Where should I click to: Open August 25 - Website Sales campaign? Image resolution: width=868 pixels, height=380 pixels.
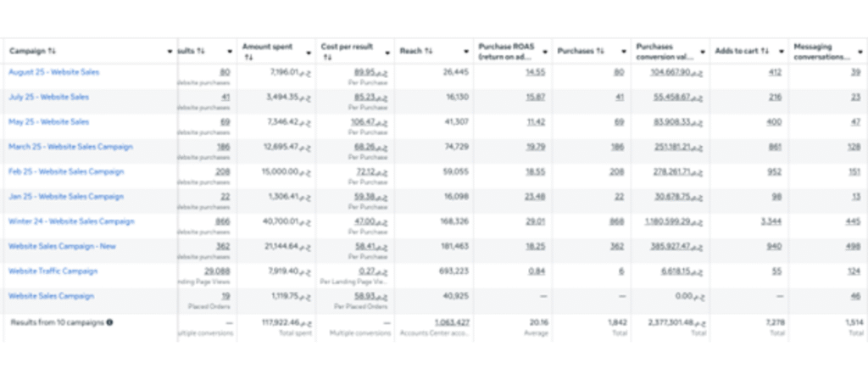[x=53, y=72]
